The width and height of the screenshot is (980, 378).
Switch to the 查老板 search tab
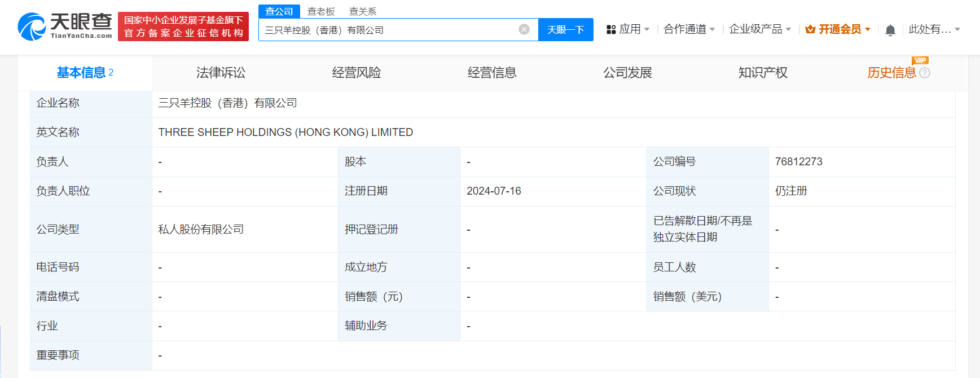(321, 11)
